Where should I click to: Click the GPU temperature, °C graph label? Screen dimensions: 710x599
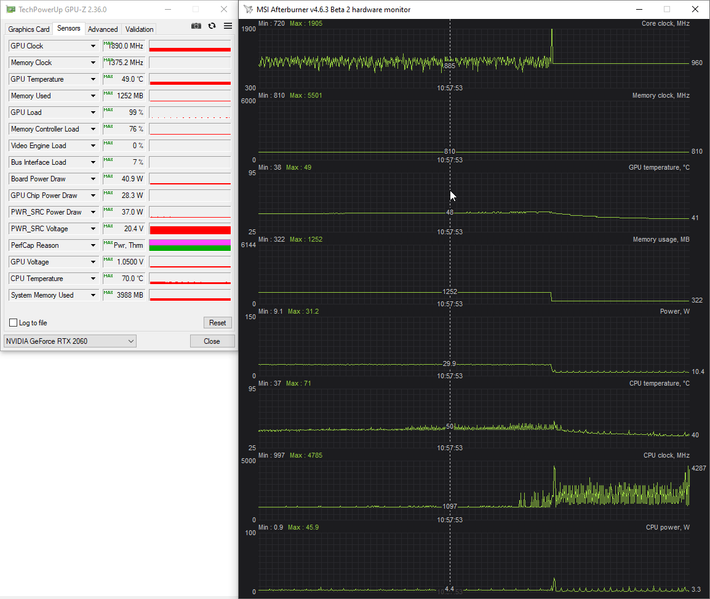click(x=659, y=168)
